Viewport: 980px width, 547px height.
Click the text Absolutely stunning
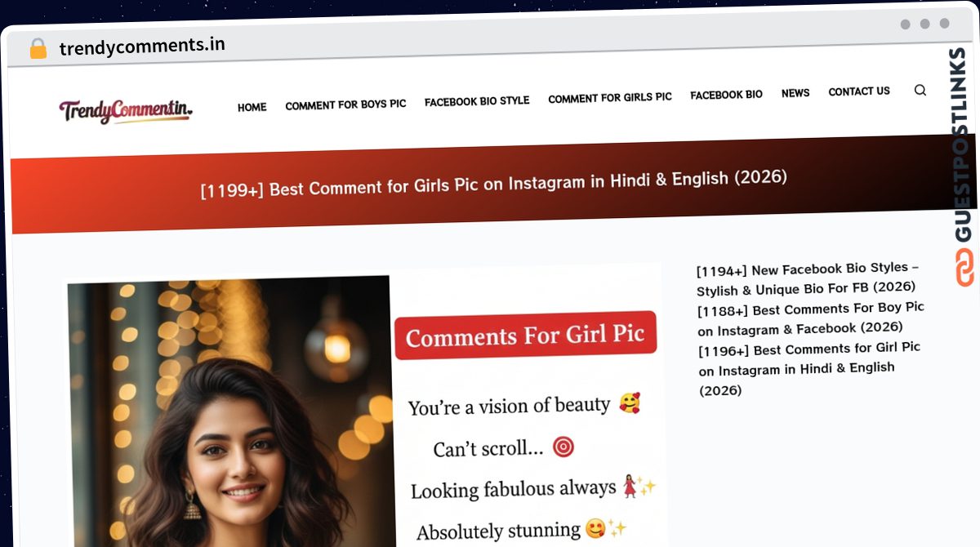[x=500, y=531]
